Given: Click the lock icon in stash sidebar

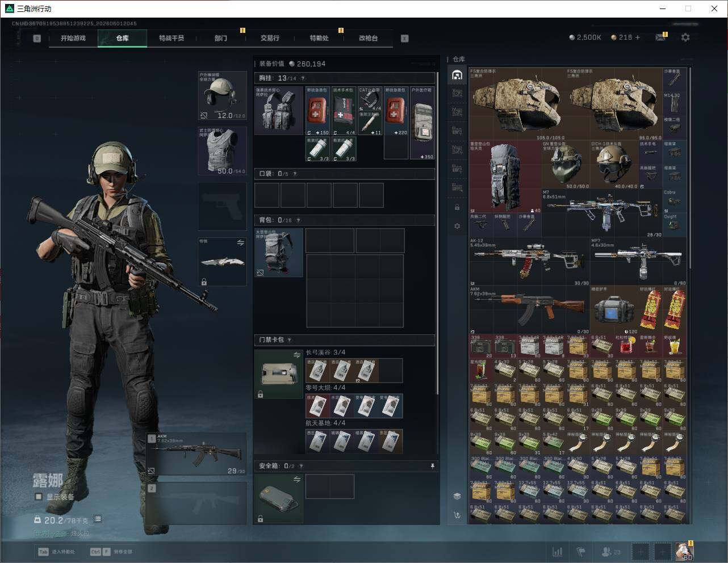Looking at the screenshot, I should (x=457, y=207).
